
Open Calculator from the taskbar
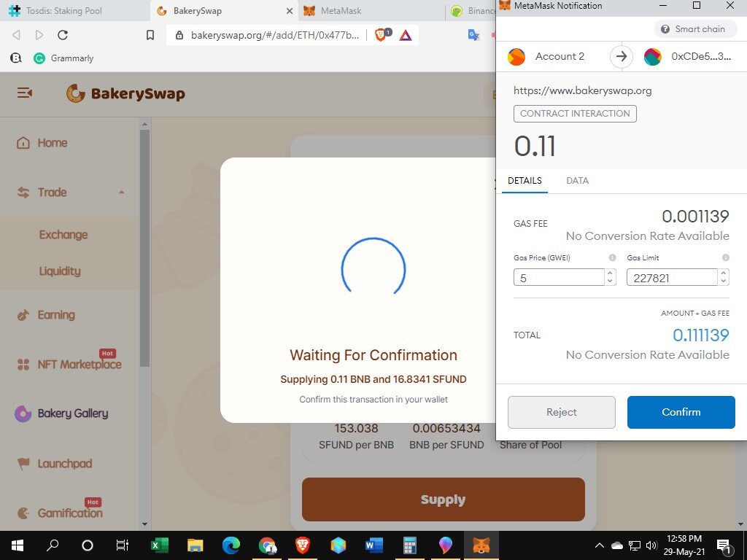(410, 545)
